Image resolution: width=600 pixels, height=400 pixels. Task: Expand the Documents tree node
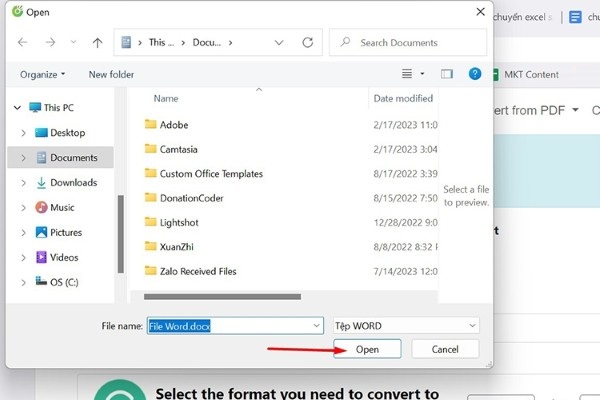coord(23,158)
